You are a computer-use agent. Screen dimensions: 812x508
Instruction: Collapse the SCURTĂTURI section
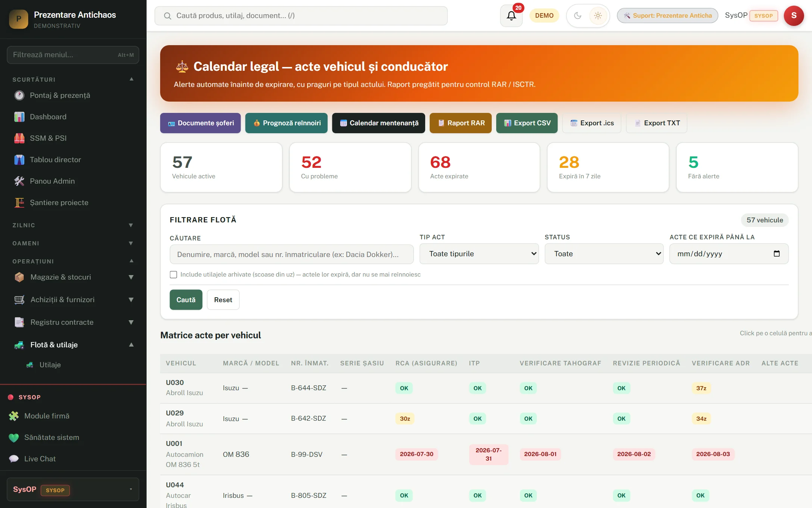[132, 79]
